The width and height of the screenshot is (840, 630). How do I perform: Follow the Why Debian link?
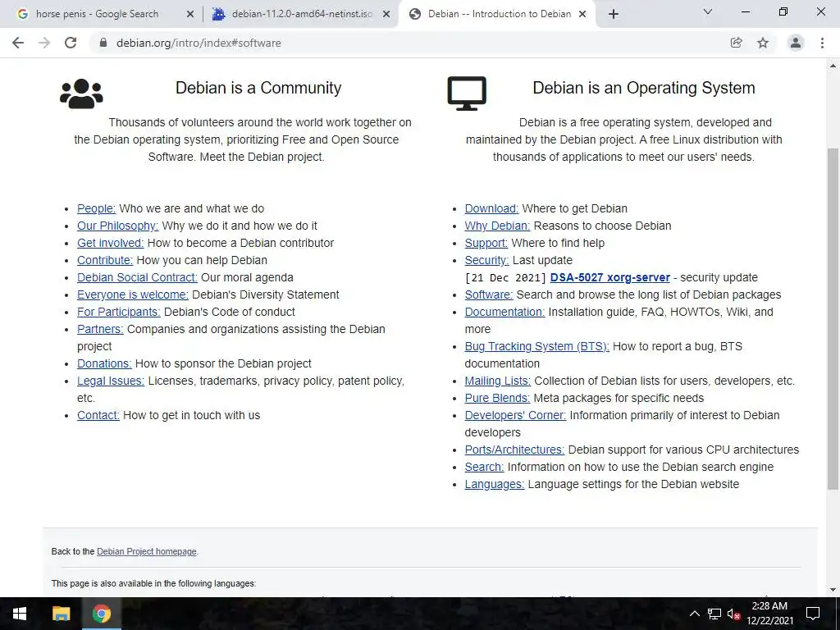[x=497, y=226]
